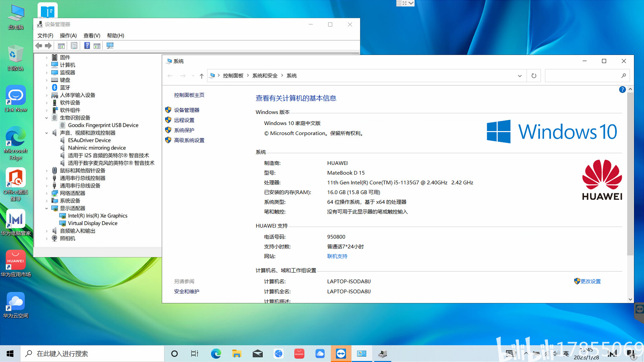Screen dimensions: 644x362
Task: Select the 照相机 category
Action: (x=67, y=238)
